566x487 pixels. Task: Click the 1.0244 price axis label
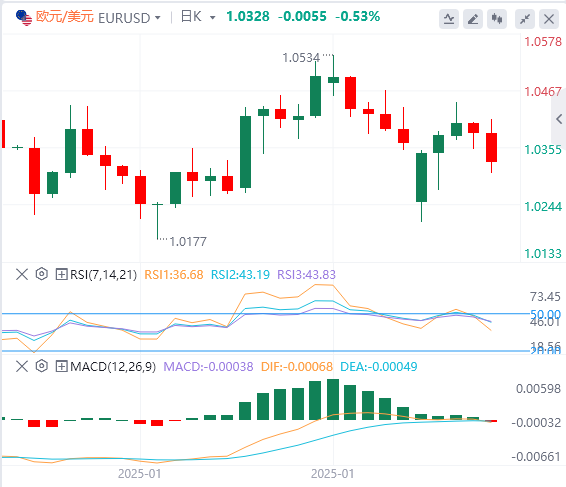(543, 207)
